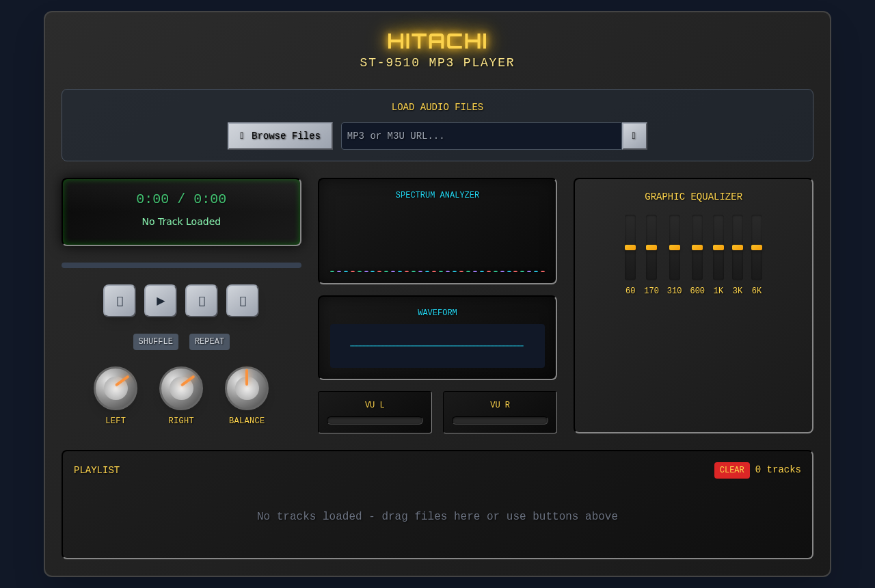Image resolution: width=875 pixels, height=588 pixels.
Task: Click the track seek progress bar
Action: click(x=181, y=265)
